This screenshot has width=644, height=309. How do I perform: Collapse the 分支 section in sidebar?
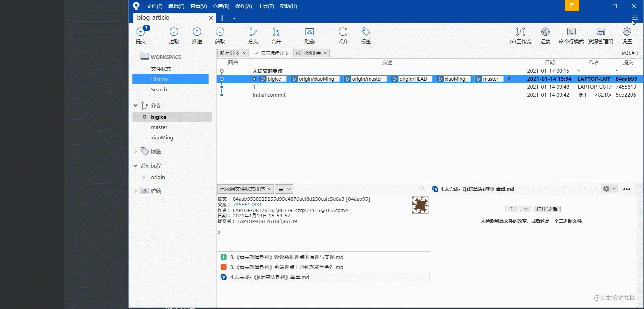[136, 105]
